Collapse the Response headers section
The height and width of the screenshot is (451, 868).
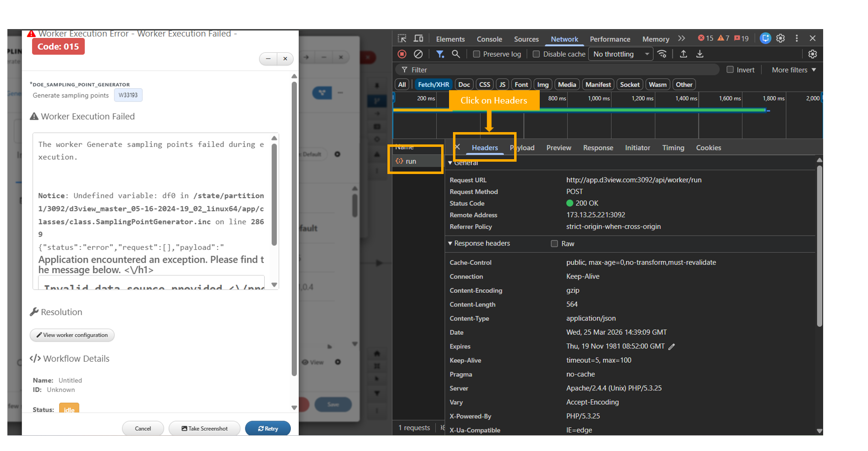tap(450, 243)
